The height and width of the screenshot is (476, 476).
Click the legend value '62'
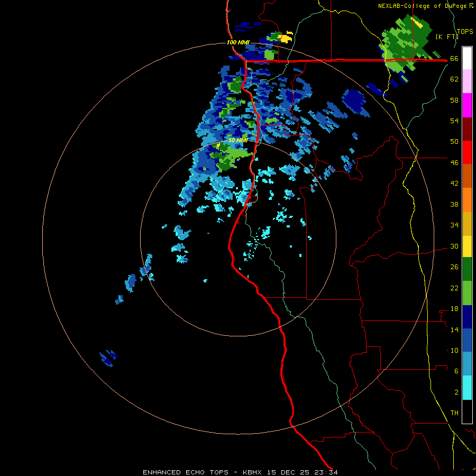tap(454, 79)
